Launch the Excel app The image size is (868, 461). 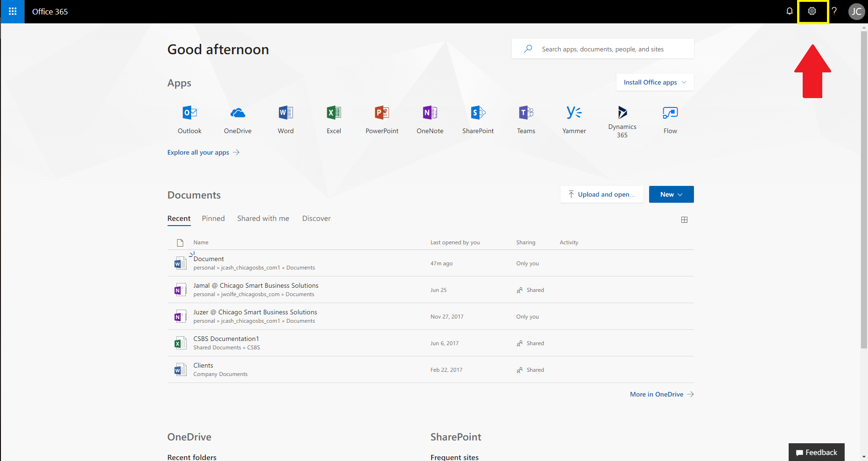tap(334, 120)
